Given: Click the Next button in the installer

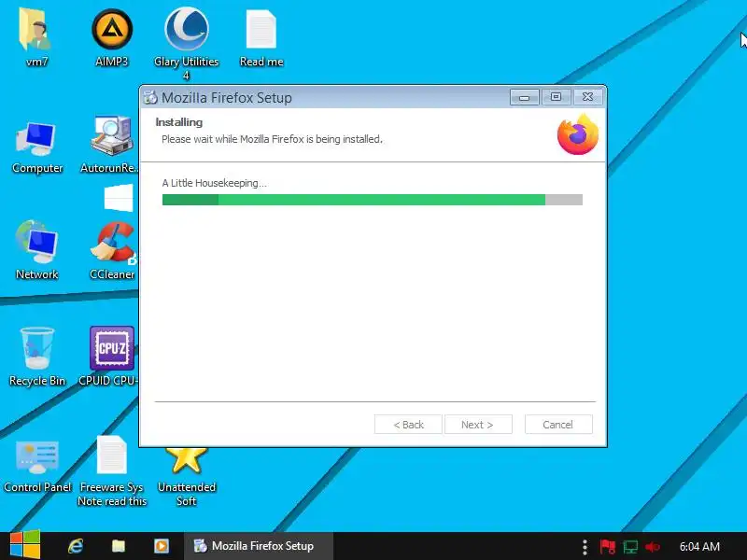Looking at the screenshot, I should pyautogui.click(x=478, y=425).
